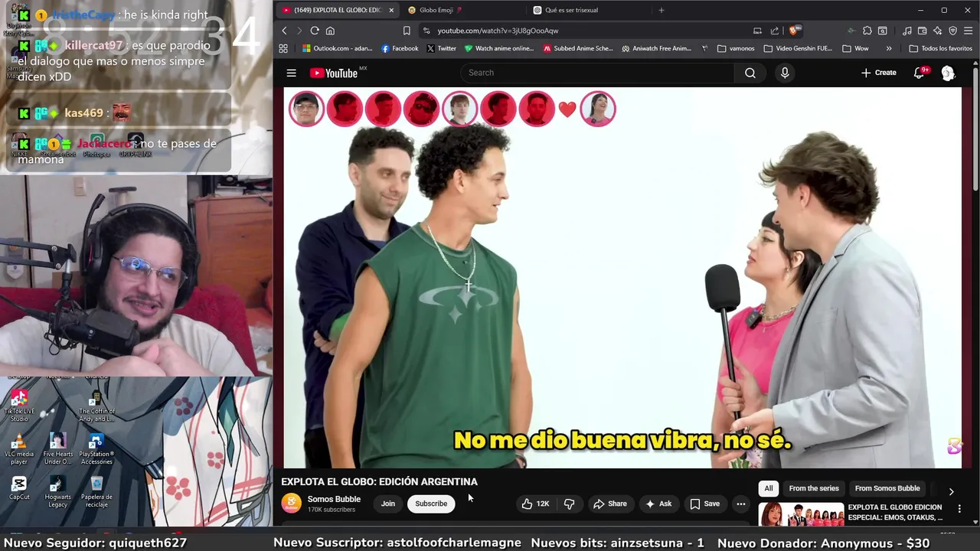Open the Brave Shields lion icon
980x551 pixels.
click(794, 31)
